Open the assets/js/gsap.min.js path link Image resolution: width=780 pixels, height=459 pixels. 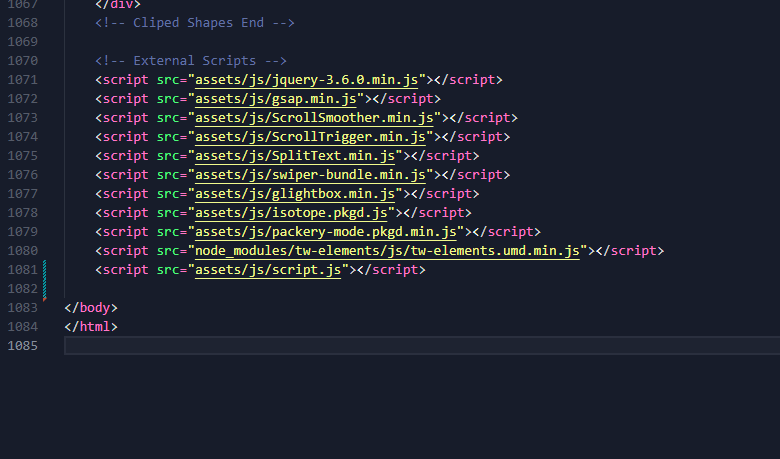coord(276,98)
